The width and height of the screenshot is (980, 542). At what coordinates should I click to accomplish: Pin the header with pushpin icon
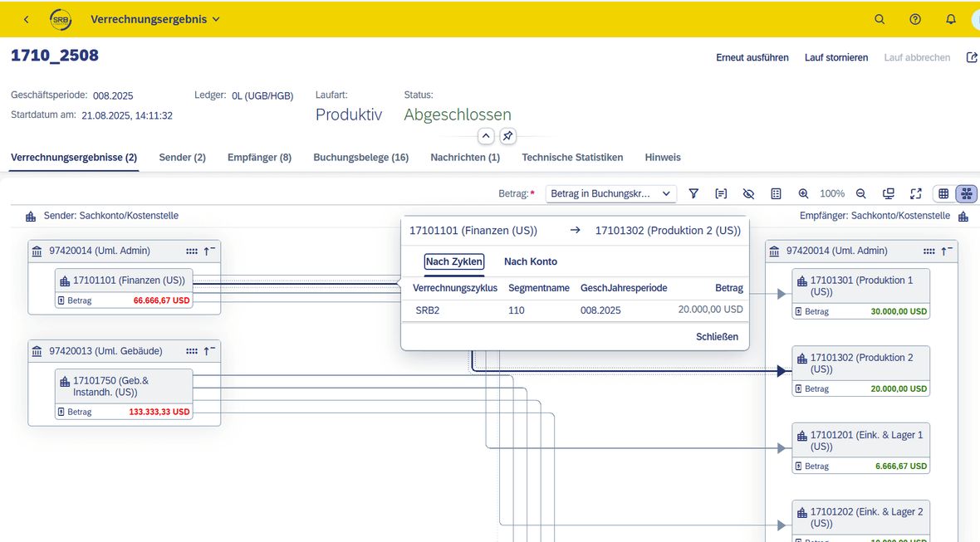point(507,135)
